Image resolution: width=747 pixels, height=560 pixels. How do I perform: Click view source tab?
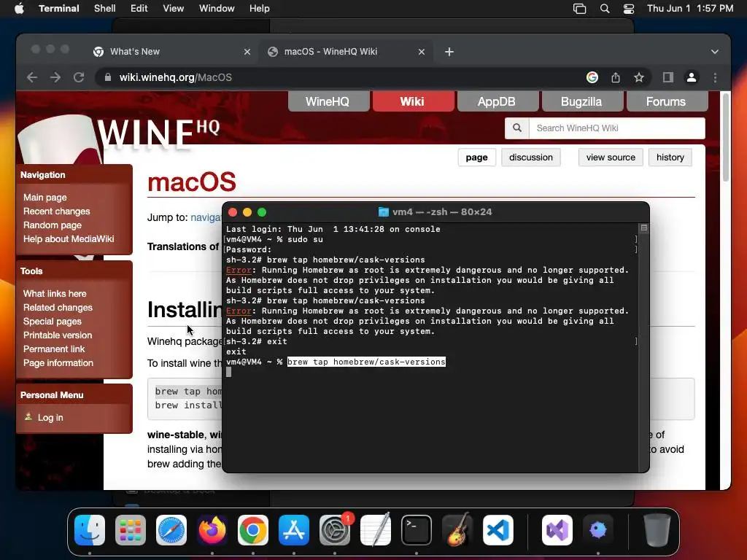[x=611, y=157]
